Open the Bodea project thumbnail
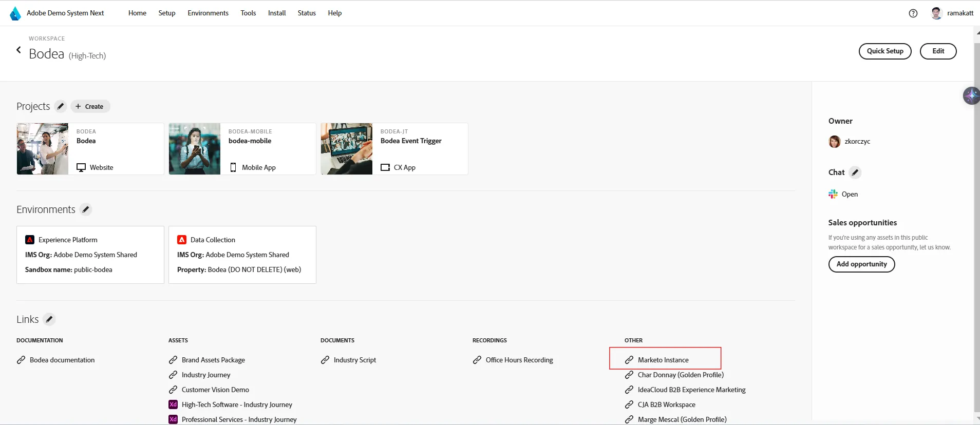This screenshot has width=980, height=425. click(43, 149)
